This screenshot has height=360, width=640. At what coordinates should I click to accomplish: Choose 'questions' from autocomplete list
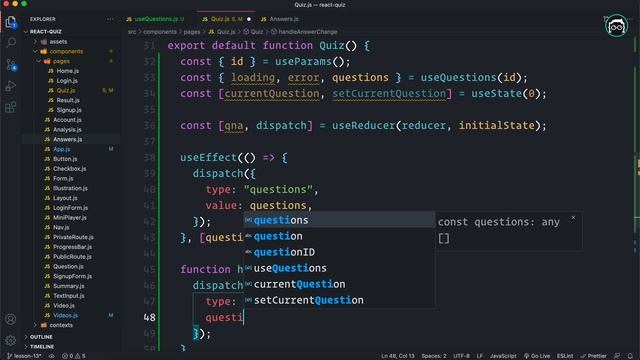[339, 220]
